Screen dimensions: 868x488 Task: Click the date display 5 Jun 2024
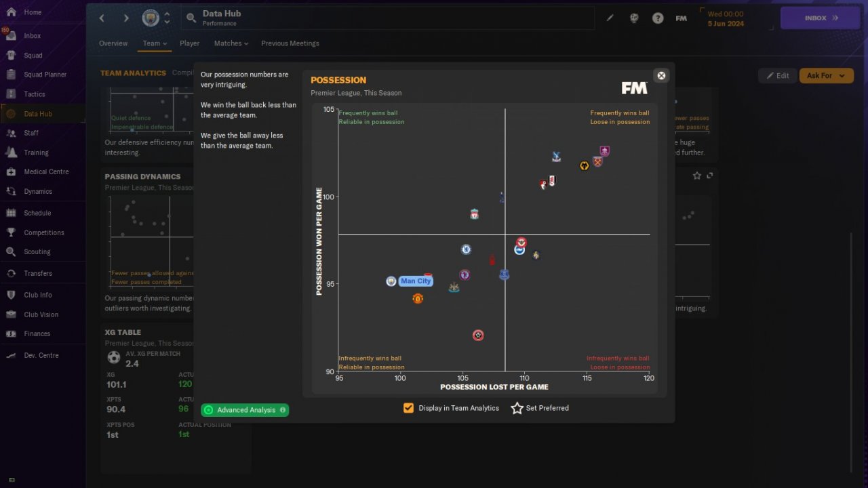click(726, 23)
